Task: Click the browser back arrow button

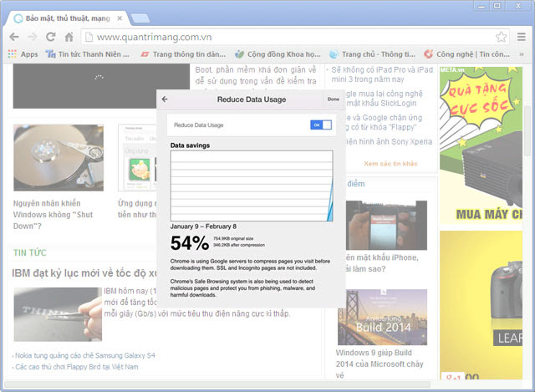Action: click(14, 37)
